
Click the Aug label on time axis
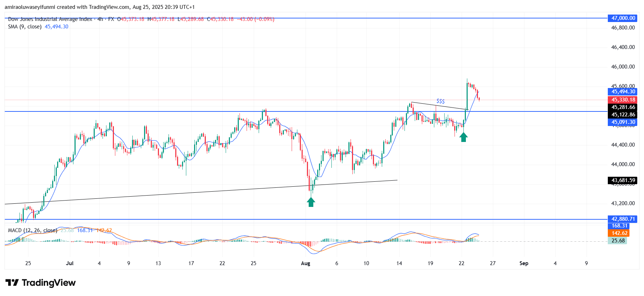[306, 263]
